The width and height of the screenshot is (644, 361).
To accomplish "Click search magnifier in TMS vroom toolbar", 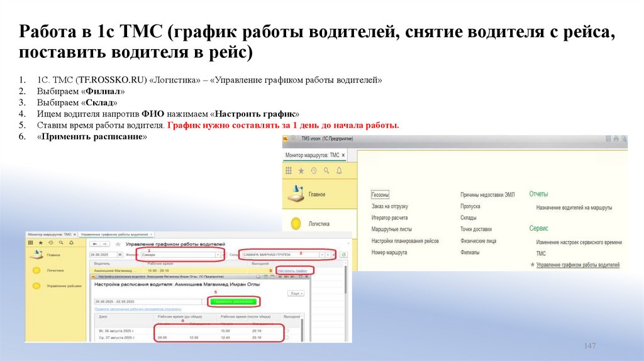I will coord(326,170).
